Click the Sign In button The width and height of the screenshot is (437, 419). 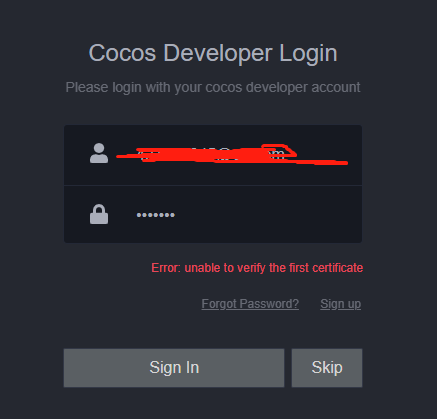(x=174, y=368)
